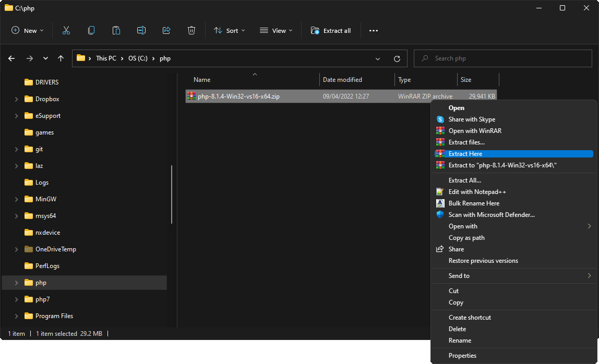Click the Paste clipboard icon in toolbar
The width and height of the screenshot is (599, 364).
[x=116, y=31]
